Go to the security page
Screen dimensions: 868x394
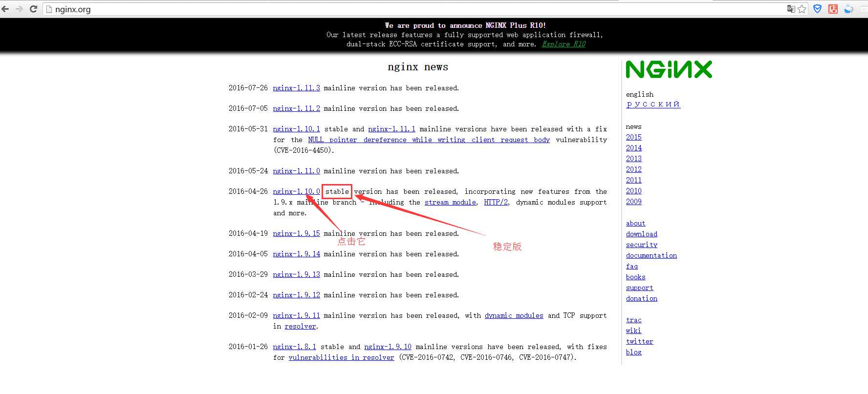[641, 245]
